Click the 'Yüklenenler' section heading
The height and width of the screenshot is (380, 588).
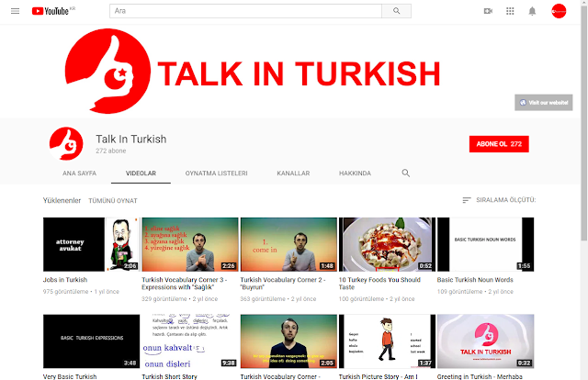[62, 200]
